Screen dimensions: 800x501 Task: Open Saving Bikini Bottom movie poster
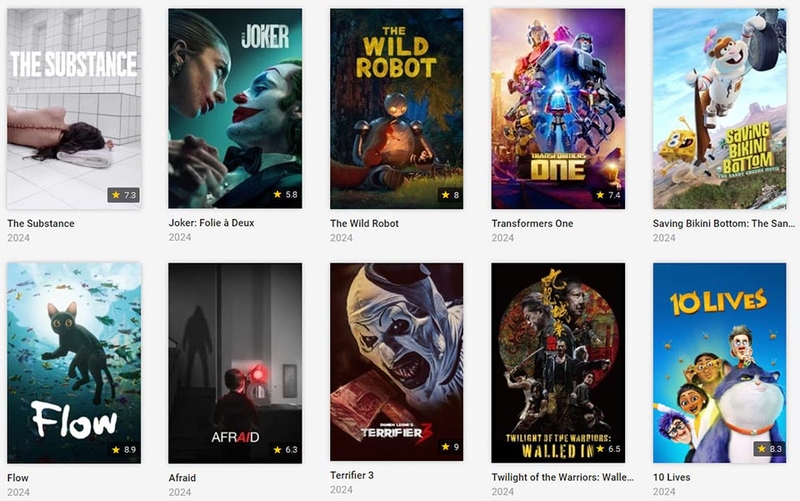tap(719, 109)
